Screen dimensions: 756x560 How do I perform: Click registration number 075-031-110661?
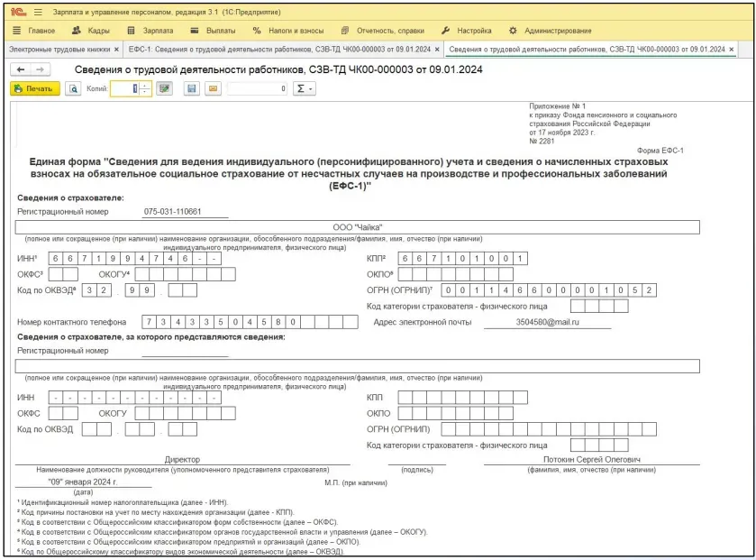click(x=173, y=212)
